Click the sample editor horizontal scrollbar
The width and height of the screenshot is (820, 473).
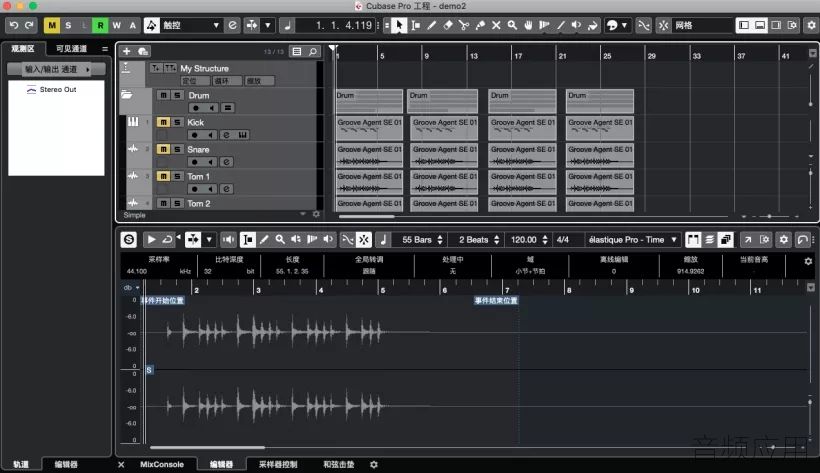(x=207, y=447)
